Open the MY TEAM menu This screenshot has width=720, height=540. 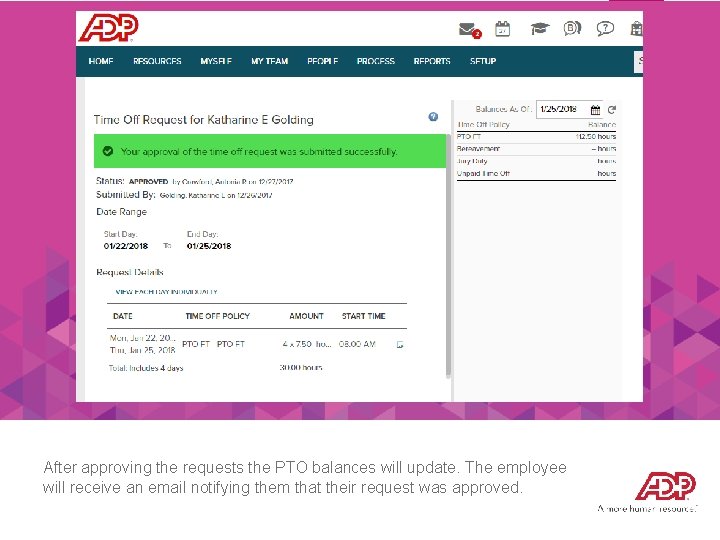point(270,61)
